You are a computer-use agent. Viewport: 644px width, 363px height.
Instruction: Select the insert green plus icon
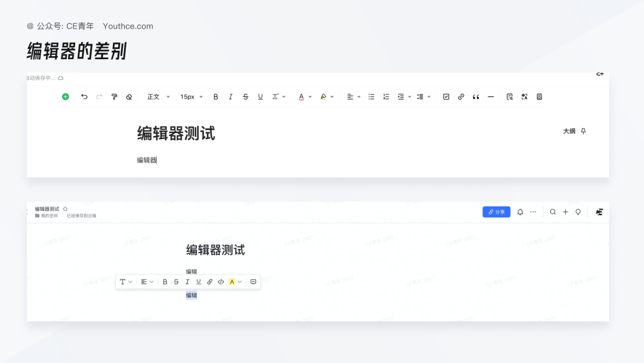(x=66, y=96)
